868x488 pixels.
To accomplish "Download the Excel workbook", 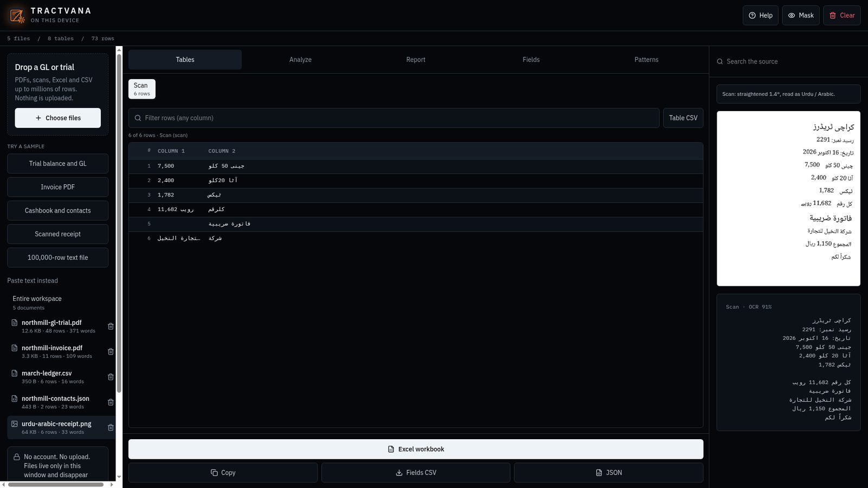I will coord(416,449).
